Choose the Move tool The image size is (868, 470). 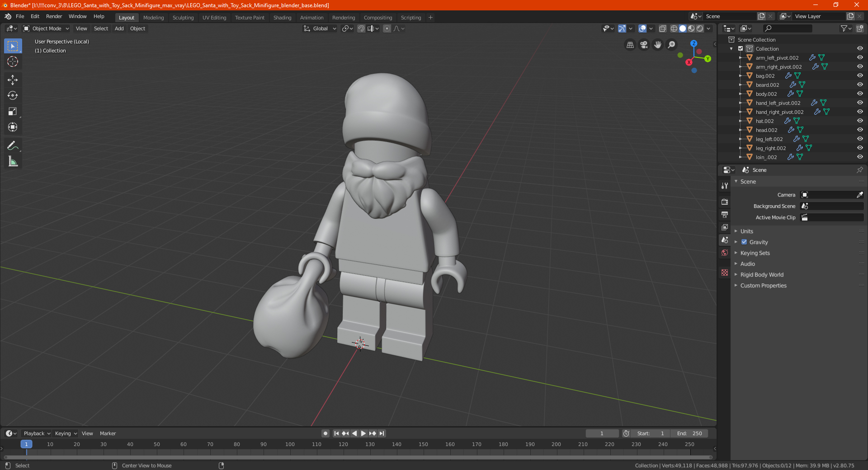pos(13,80)
